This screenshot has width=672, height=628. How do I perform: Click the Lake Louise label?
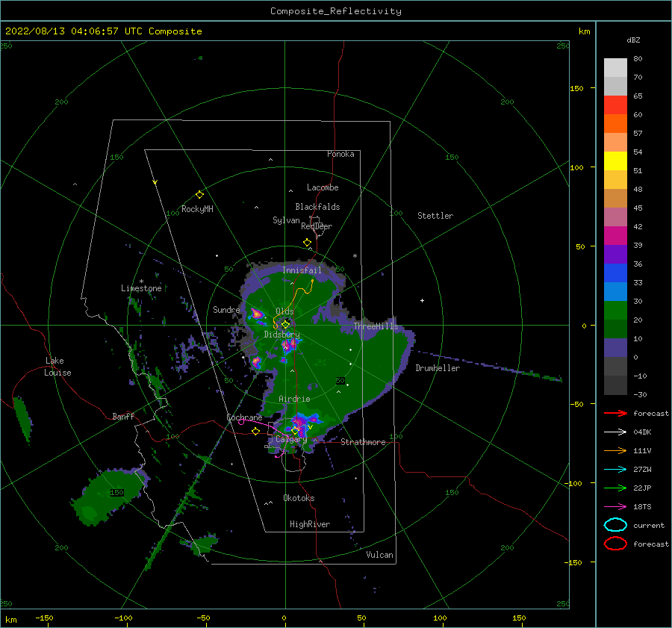pos(57,367)
